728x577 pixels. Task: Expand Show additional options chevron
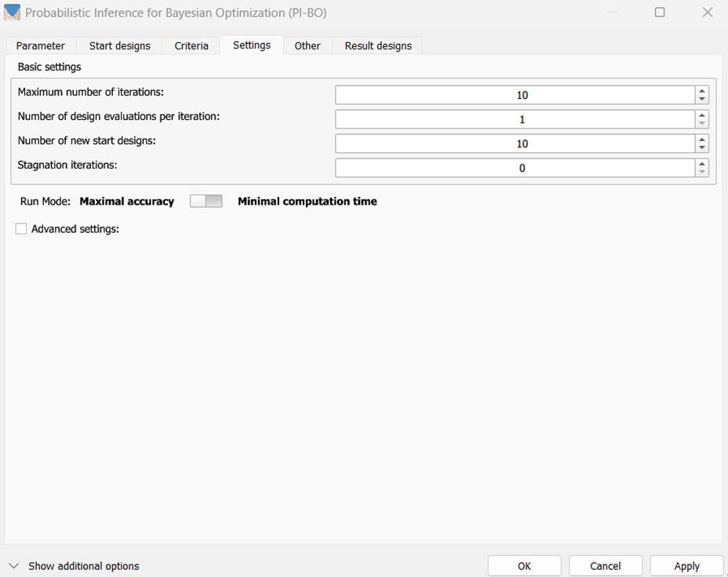13,566
